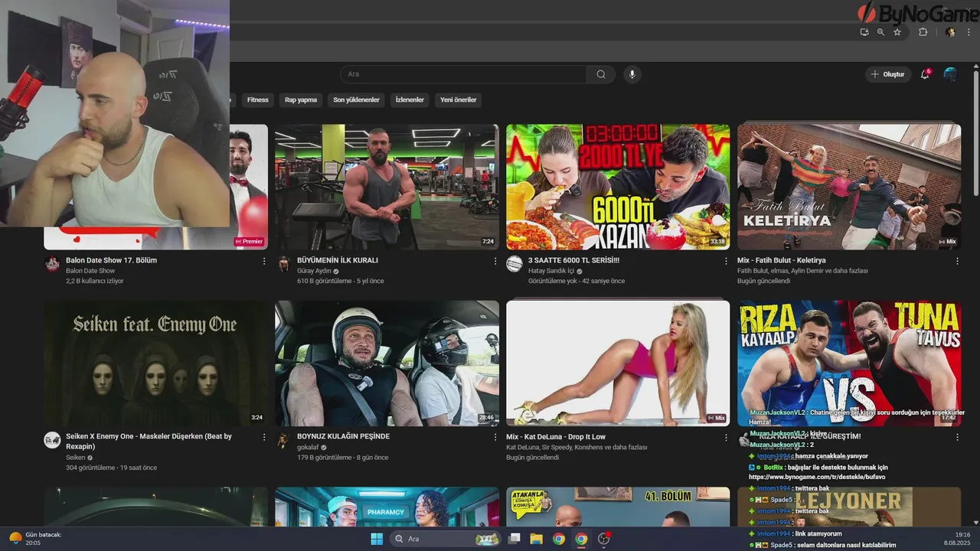Image resolution: width=980 pixels, height=551 pixels.
Task: Open the Güray Aydın channel name
Action: [x=314, y=271]
